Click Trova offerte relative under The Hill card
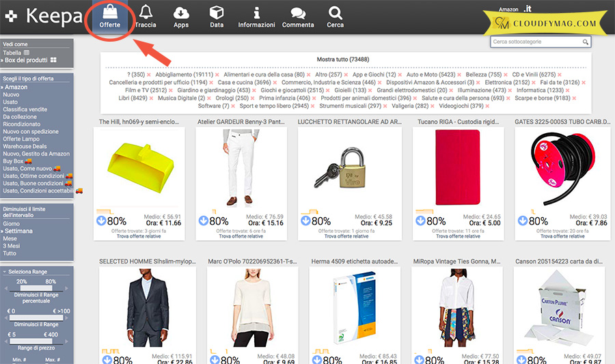The width and height of the screenshot is (615, 364). (x=139, y=236)
